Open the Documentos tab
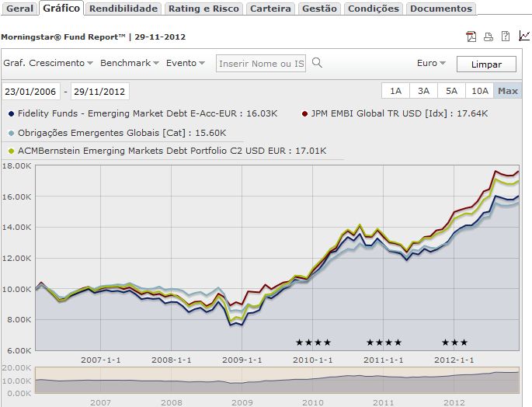 [441, 9]
